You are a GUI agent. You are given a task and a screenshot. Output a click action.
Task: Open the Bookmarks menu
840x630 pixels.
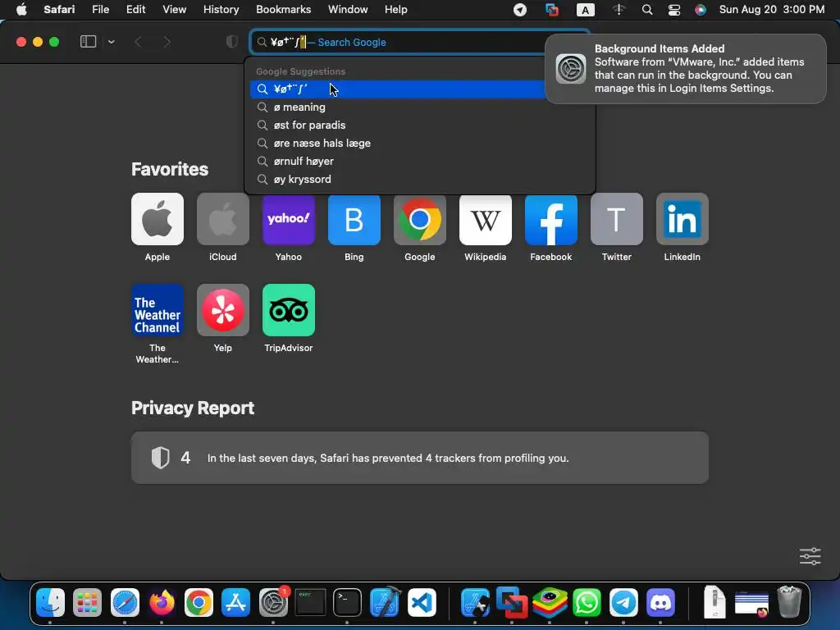[283, 10]
